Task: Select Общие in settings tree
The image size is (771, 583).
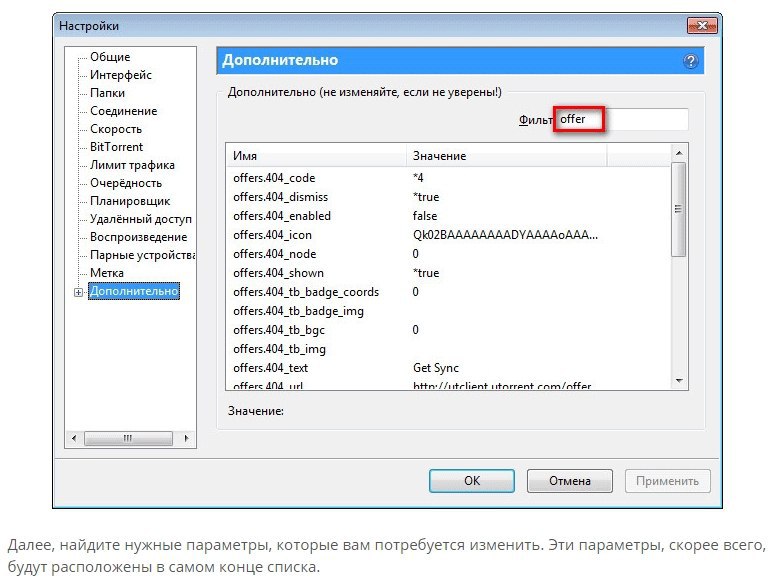Action: (x=110, y=57)
